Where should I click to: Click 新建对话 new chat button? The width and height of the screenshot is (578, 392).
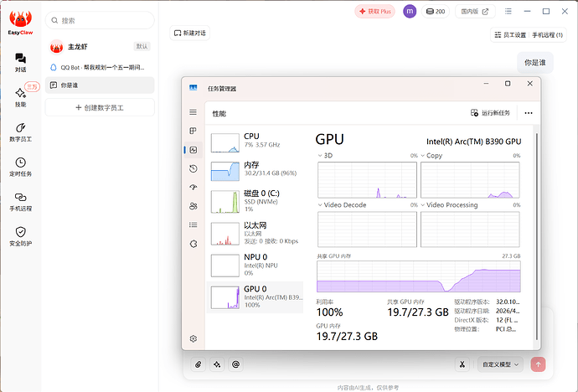point(189,33)
